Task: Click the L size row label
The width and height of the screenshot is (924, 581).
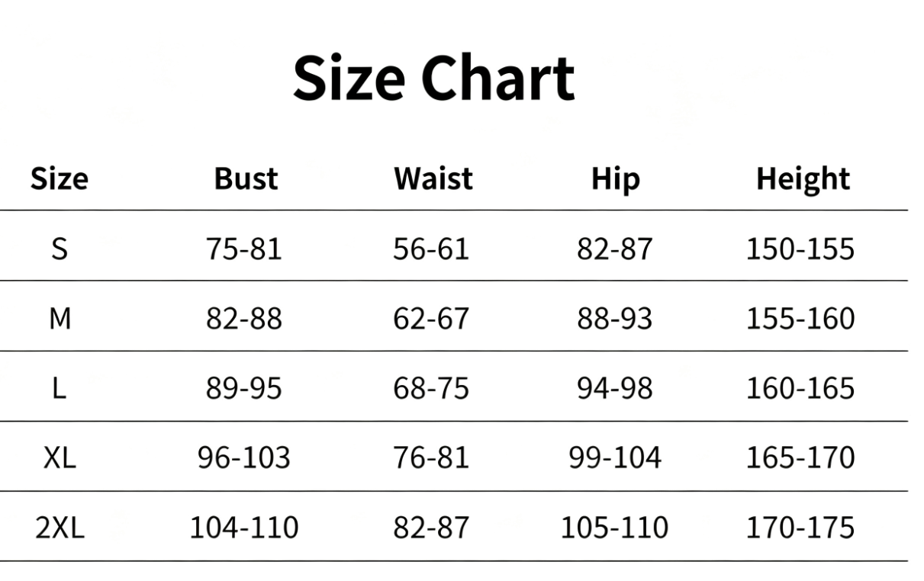Action: click(60, 389)
